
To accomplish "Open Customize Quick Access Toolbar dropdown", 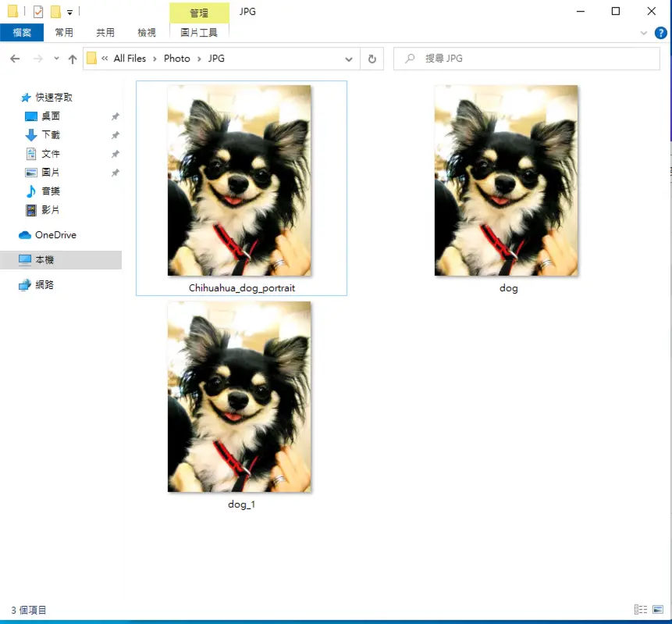I will tap(69, 12).
